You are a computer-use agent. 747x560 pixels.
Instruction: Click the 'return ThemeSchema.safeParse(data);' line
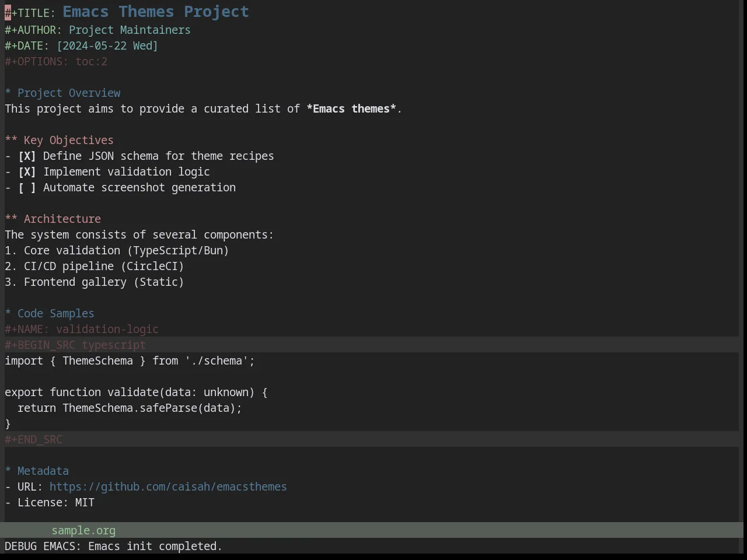click(130, 408)
